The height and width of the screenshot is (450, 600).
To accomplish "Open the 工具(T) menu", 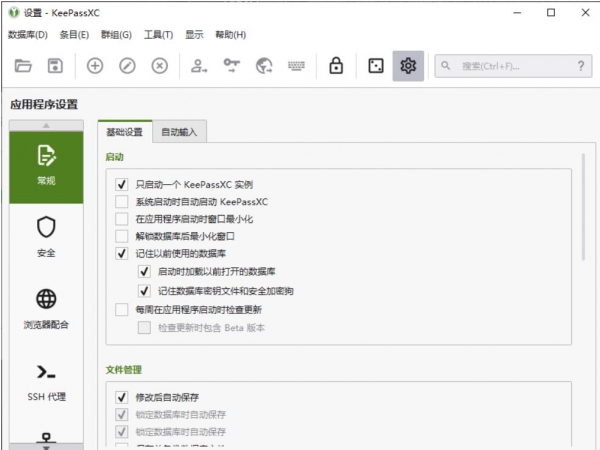I will coord(158,35).
